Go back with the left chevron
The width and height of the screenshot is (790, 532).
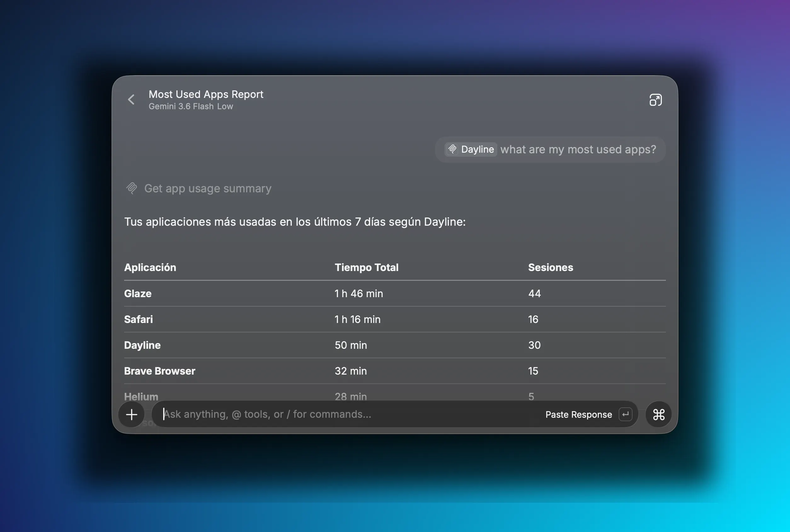(x=131, y=99)
